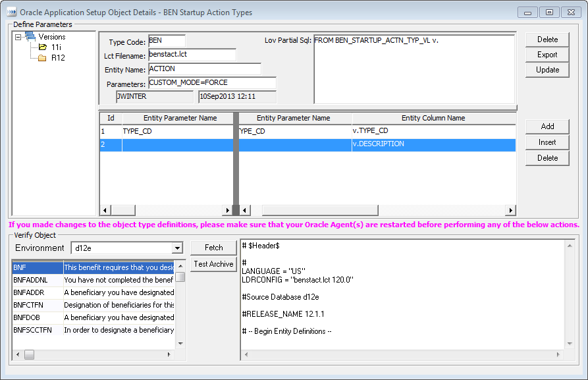This screenshot has height=380, width=588.
Task: Minimize the Oracle Application Setup Object Details window
Action: (x=527, y=13)
